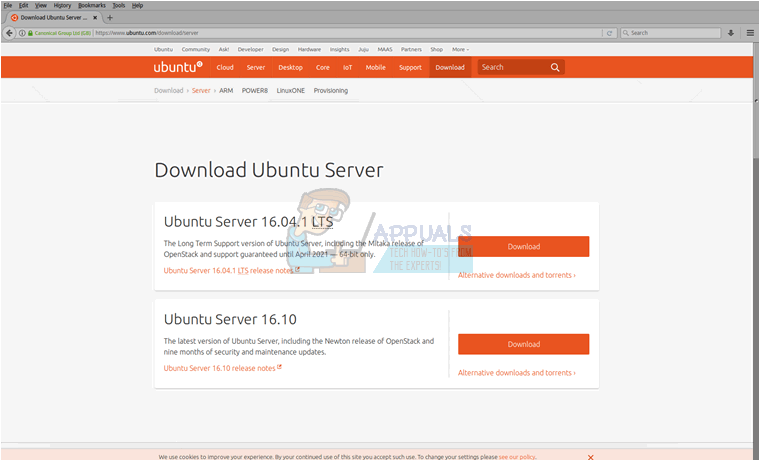
Task: Open the File menu
Action: tap(8, 5)
